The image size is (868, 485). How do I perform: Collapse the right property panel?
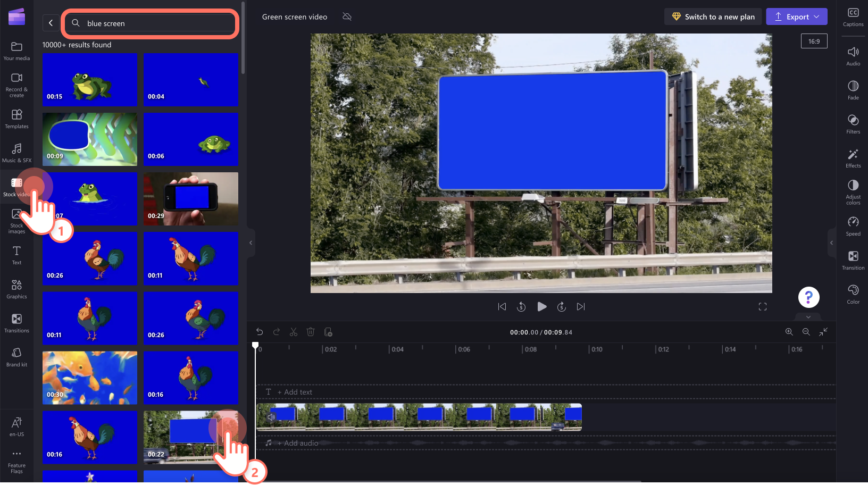832,243
